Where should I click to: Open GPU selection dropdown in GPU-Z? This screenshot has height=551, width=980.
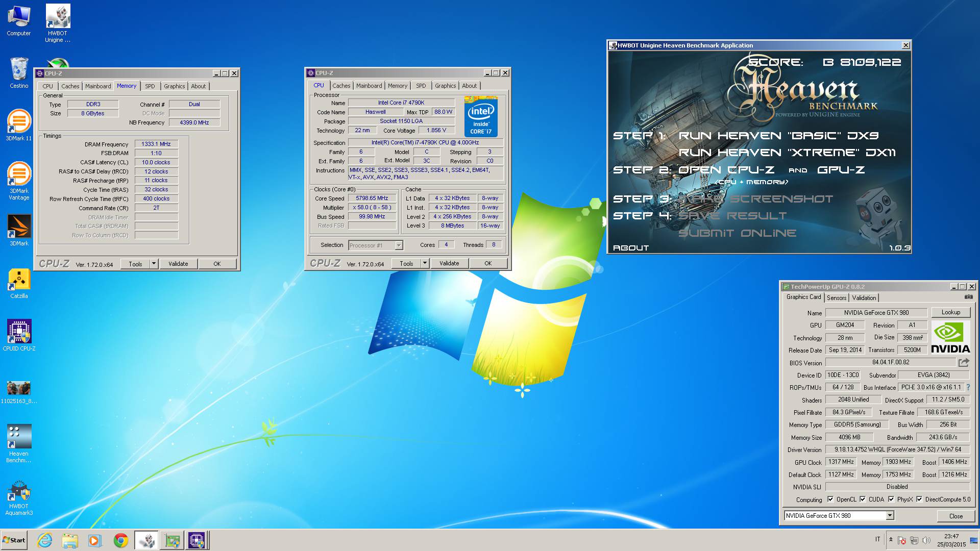point(890,515)
